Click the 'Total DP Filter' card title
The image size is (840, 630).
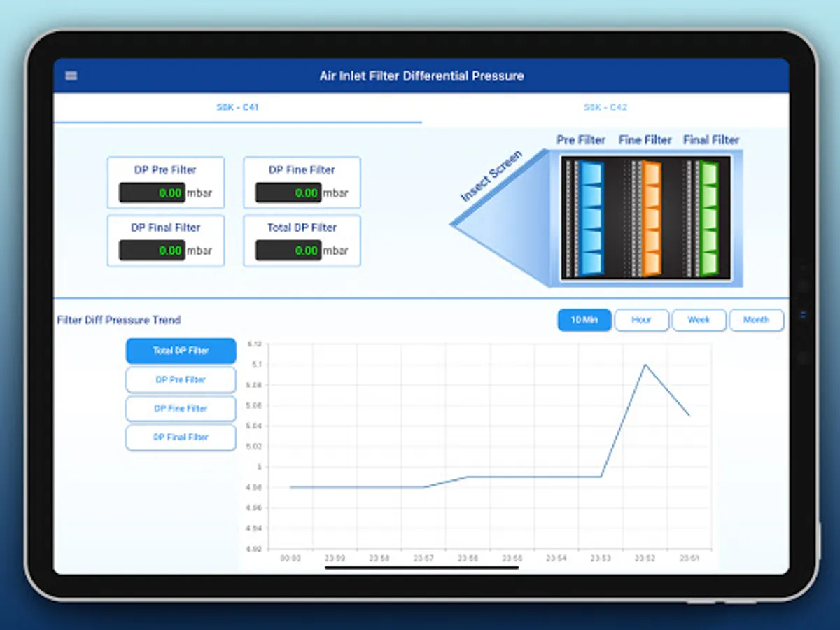point(302,227)
